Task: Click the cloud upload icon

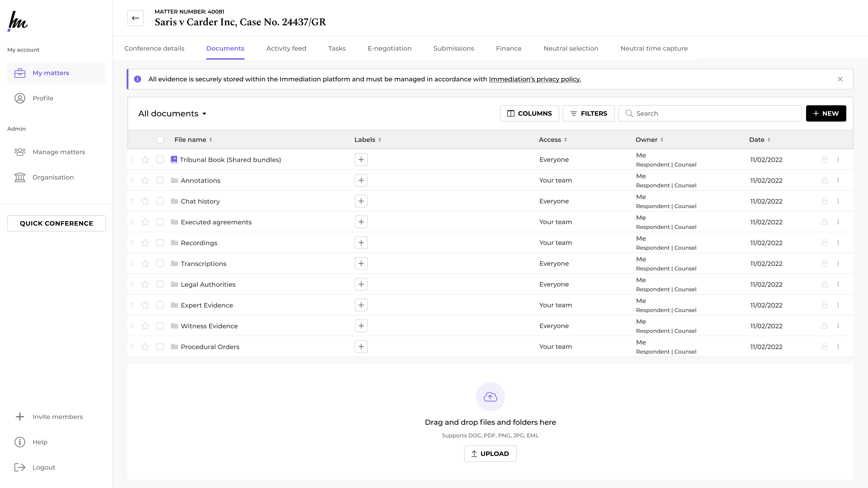Action: click(490, 397)
